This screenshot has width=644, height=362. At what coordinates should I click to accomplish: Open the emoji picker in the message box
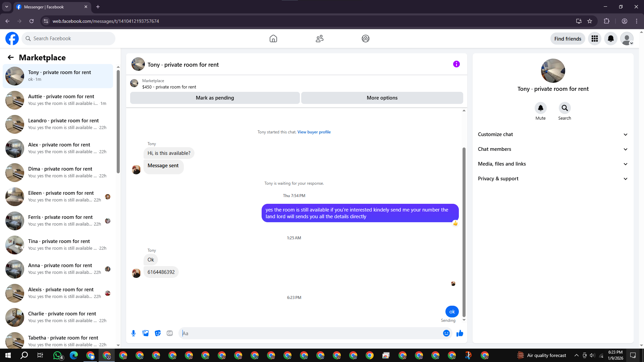point(446,333)
